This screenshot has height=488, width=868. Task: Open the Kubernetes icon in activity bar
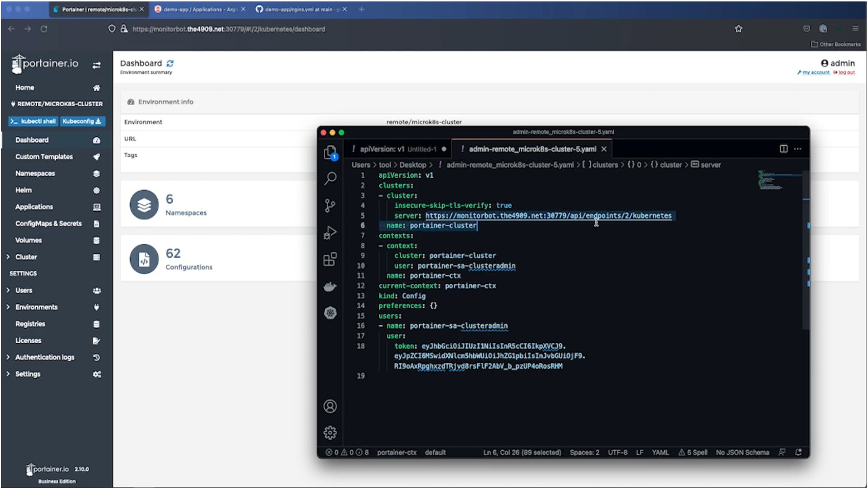(330, 313)
